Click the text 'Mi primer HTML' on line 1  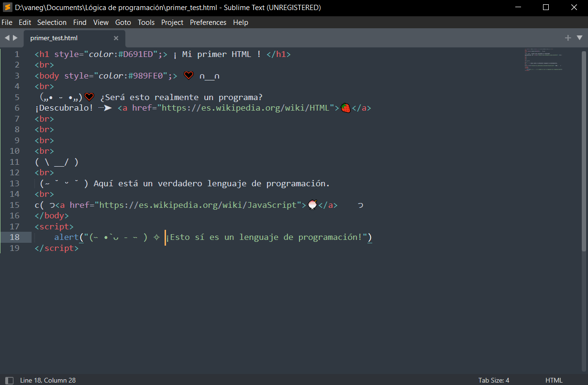[x=216, y=54]
